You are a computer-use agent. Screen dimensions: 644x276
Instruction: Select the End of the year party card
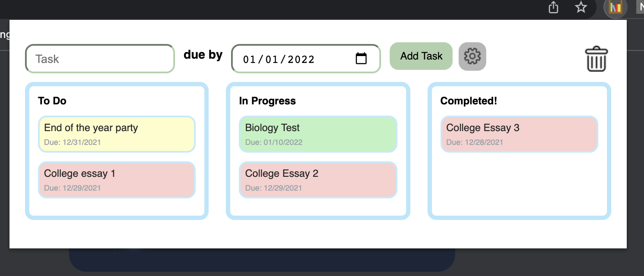point(117,134)
